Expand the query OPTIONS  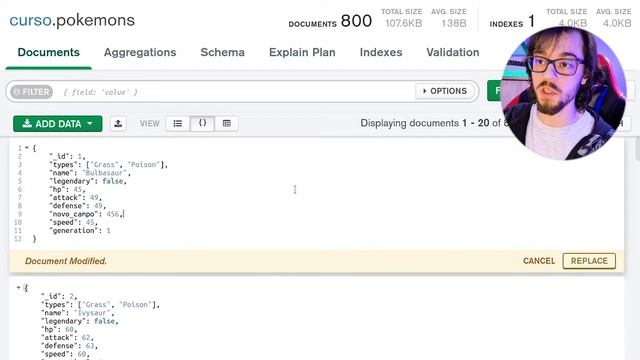click(x=444, y=91)
